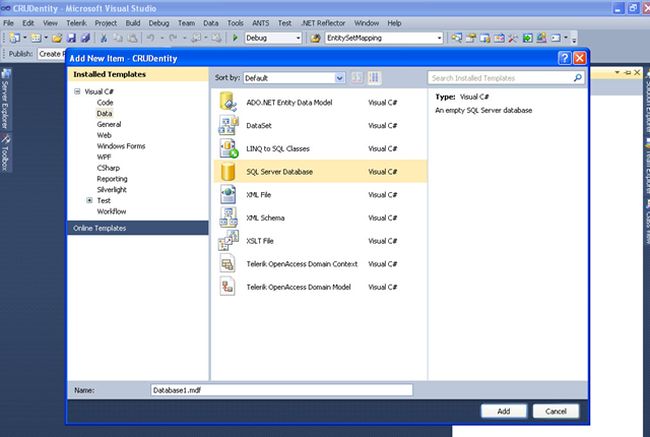The width and height of the screenshot is (650, 437).
Task: Select the Code category
Action: click(x=105, y=102)
